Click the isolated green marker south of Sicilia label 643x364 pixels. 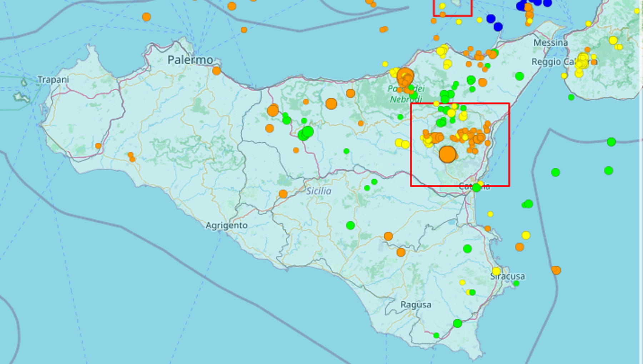coord(350,225)
